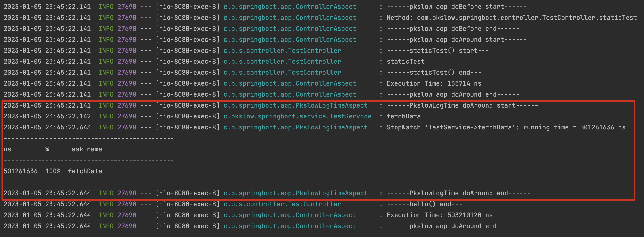
Task: Click the 'PkslowLogTime doAround start' message
Action: (462, 105)
